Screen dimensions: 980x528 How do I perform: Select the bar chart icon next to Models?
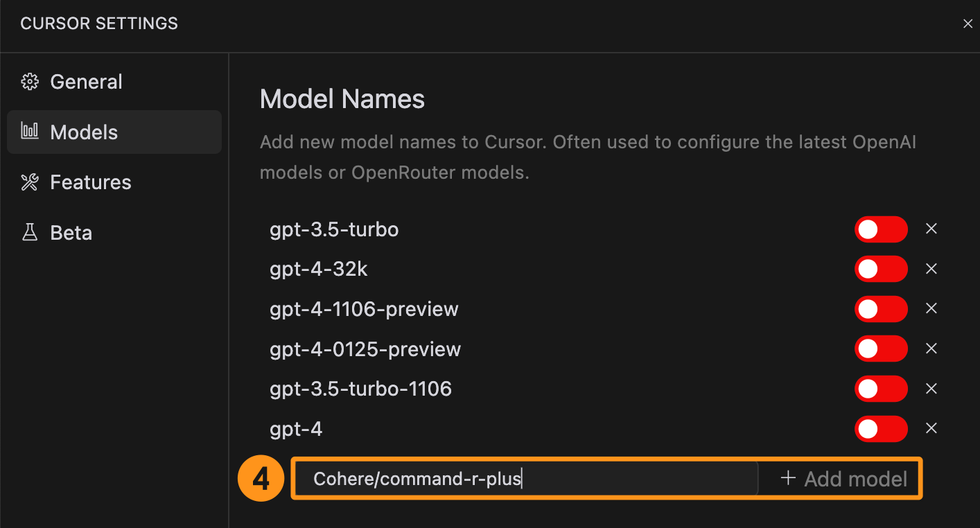tap(30, 132)
